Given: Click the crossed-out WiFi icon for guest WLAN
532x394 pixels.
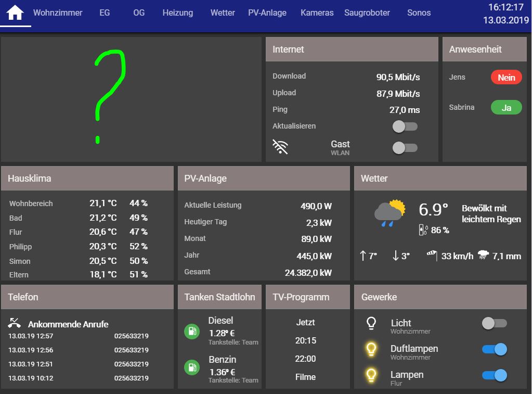Looking at the screenshot, I should 280,147.
